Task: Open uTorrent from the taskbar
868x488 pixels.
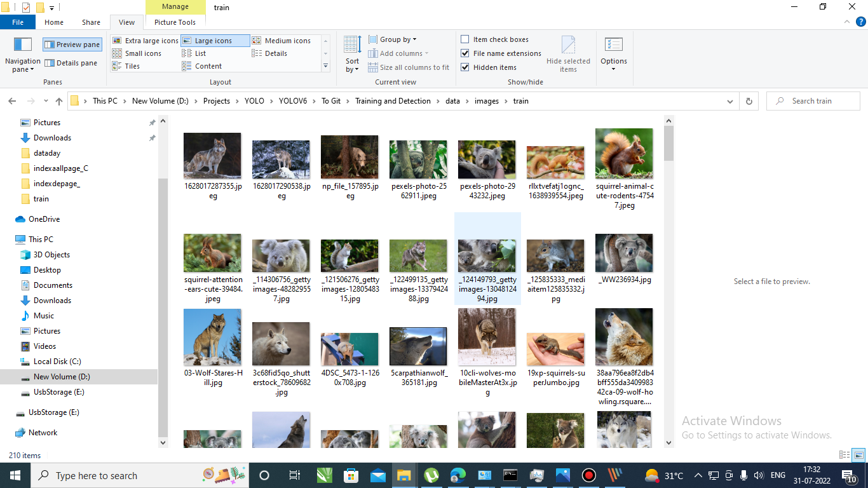Action: pyautogui.click(x=431, y=475)
